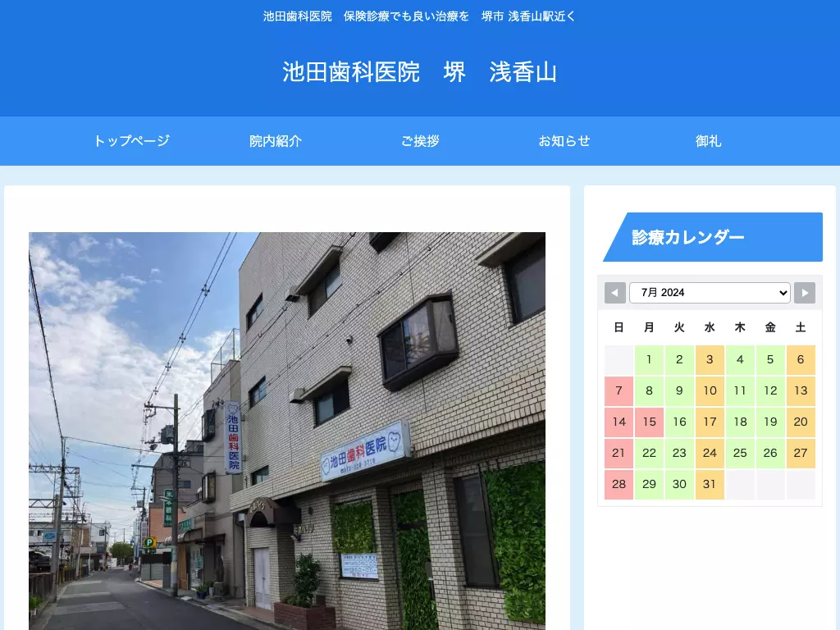
Task: Click the tagline 保険診療でも良い治療を text
Action: tap(406, 16)
